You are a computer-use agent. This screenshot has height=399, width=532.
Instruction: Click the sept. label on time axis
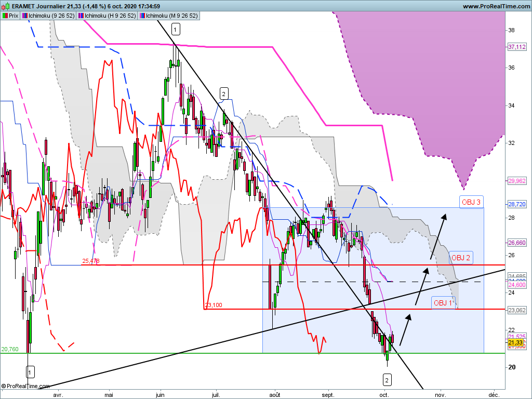328,395
